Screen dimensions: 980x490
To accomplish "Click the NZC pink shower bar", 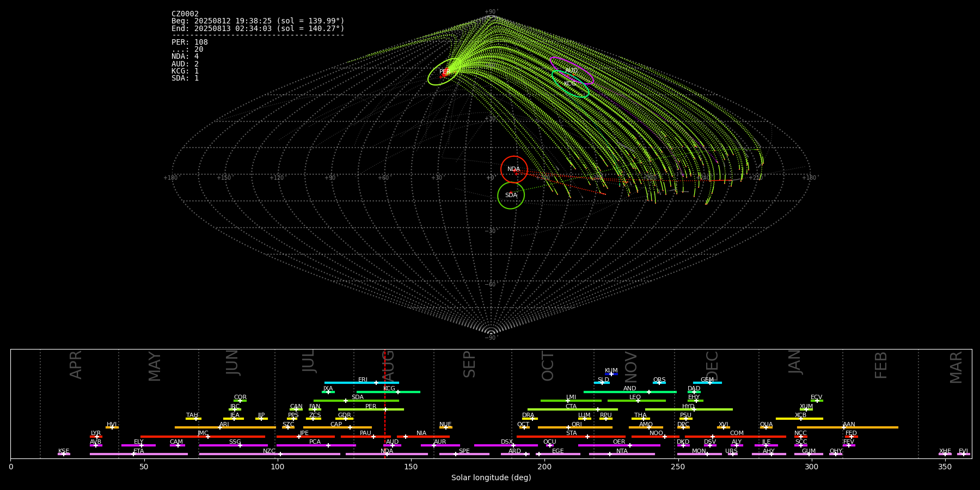I will pyautogui.click(x=269, y=454).
